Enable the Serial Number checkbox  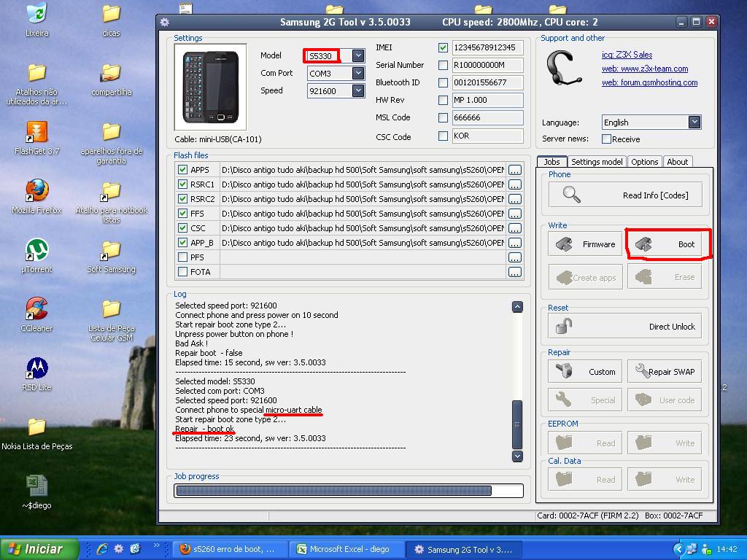pyautogui.click(x=443, y=65)
